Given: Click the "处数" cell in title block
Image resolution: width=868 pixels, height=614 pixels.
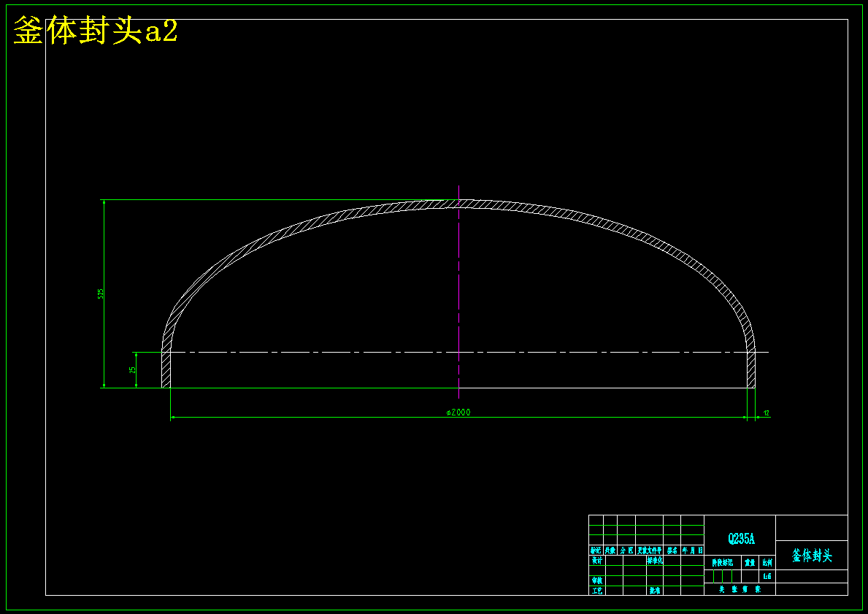Looking at the screenshot, I should tap(610, 551).
